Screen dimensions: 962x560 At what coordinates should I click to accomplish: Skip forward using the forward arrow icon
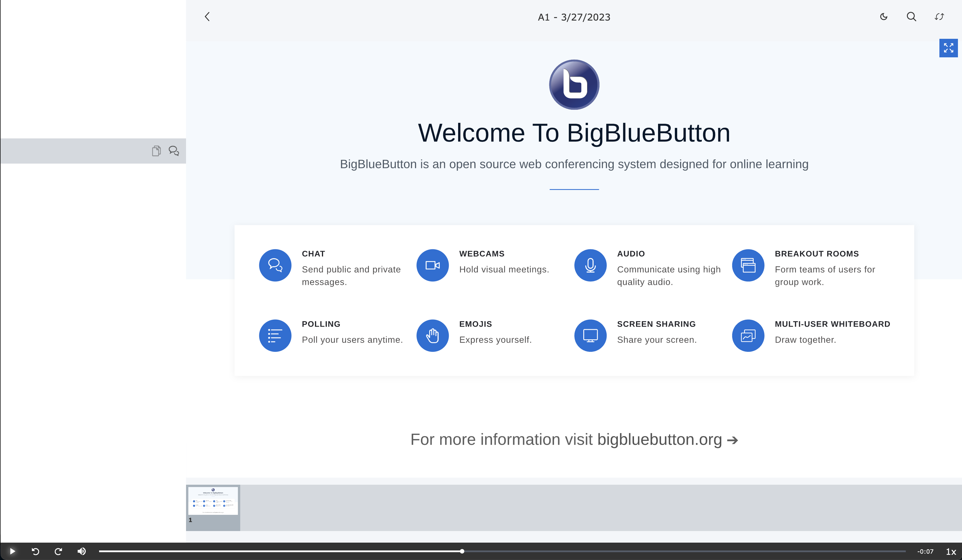(x=58, y=551)
